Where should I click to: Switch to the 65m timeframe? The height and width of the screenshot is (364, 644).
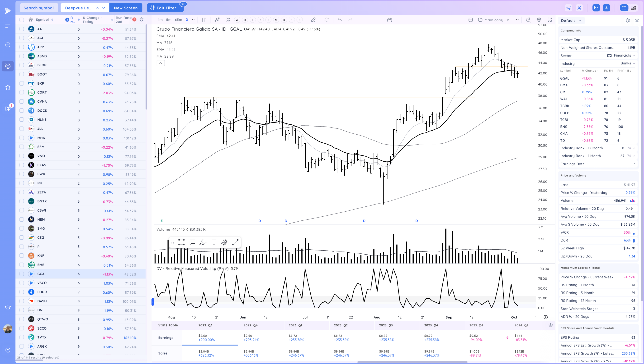click(178, 20)
